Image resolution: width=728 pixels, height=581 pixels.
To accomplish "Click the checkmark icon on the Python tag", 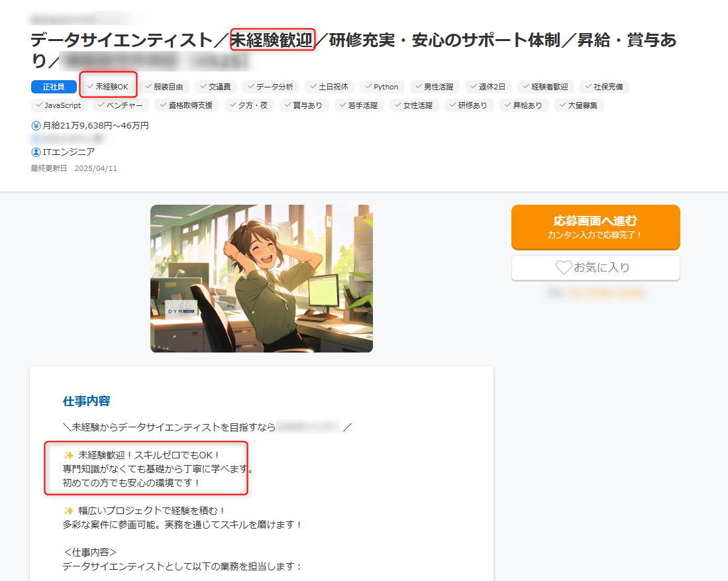I will (369, 86).
